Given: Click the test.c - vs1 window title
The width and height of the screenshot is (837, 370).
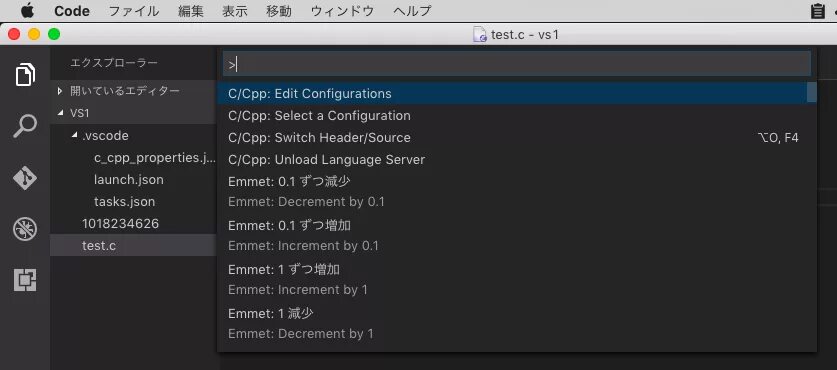Looking at the screenshot, I should (525, 35).
